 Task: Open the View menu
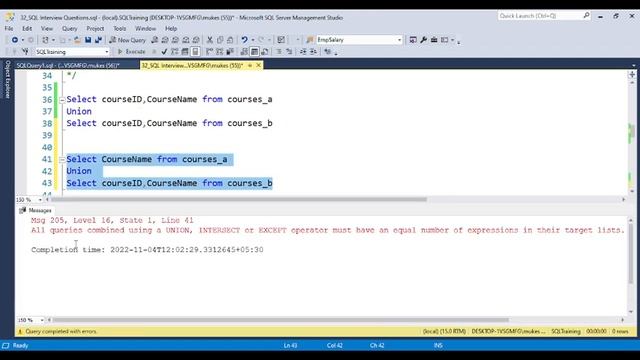click(47, 29)
